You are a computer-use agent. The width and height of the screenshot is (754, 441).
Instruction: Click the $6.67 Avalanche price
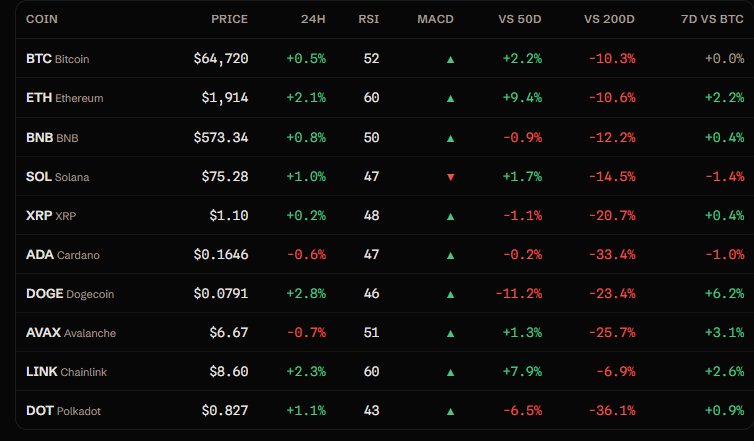pyautogui.click(x=229, y=332)
